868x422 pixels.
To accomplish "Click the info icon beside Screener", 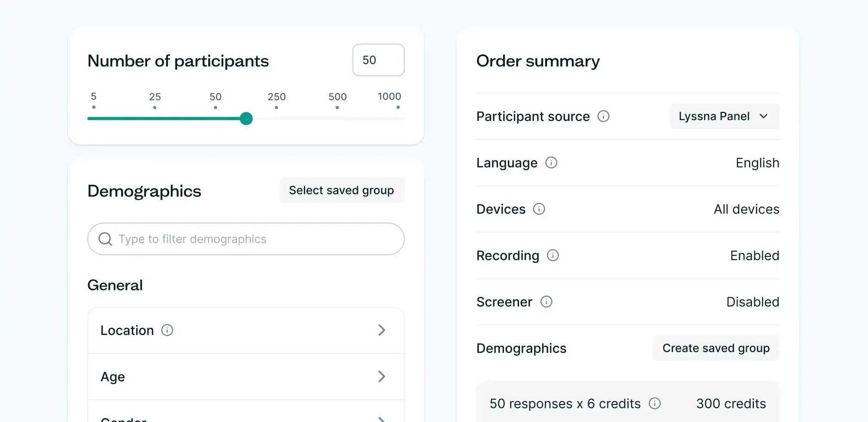I will coord(546,302).
